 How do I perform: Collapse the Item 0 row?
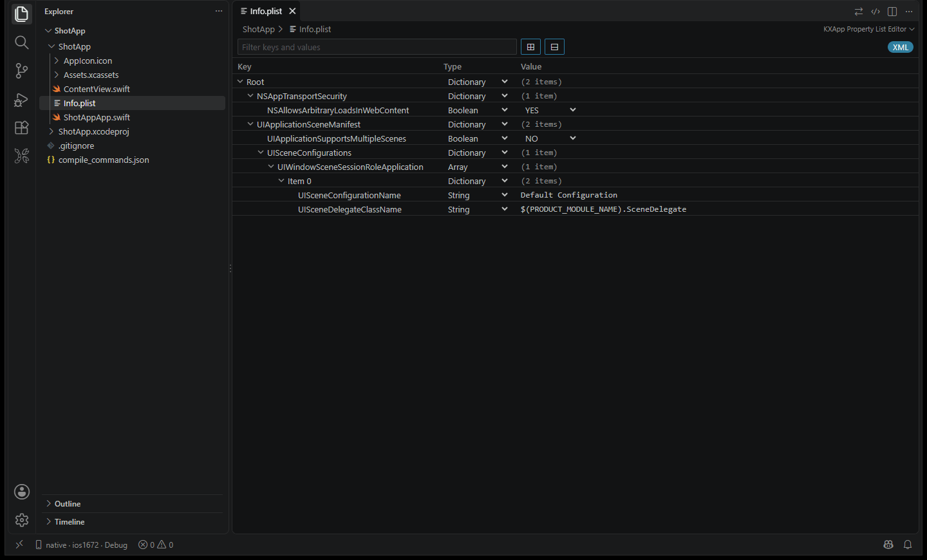click(x=281, y=181)
